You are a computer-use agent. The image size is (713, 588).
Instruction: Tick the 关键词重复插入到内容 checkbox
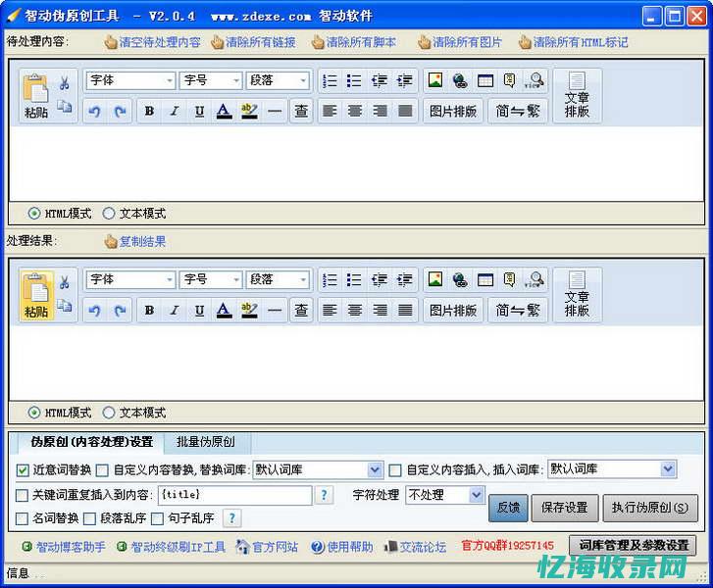pos(24,495)
